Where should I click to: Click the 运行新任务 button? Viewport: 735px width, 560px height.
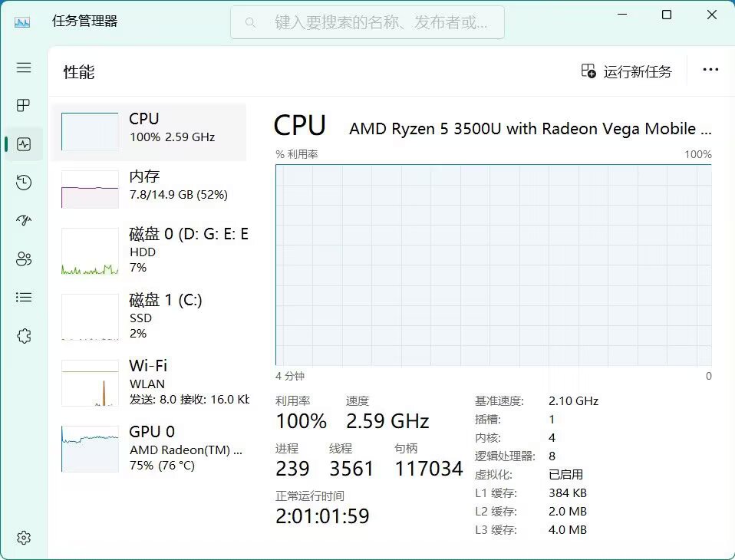point(627,71)
